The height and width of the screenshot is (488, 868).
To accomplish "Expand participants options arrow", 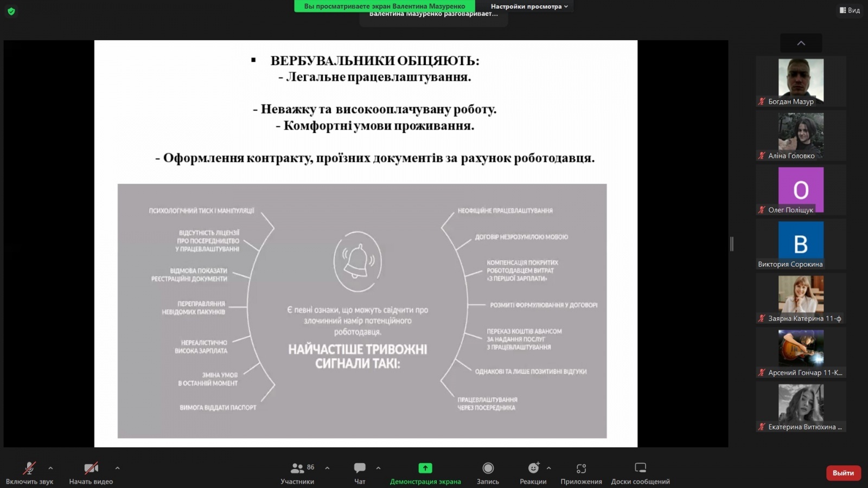I will point(327,468).
